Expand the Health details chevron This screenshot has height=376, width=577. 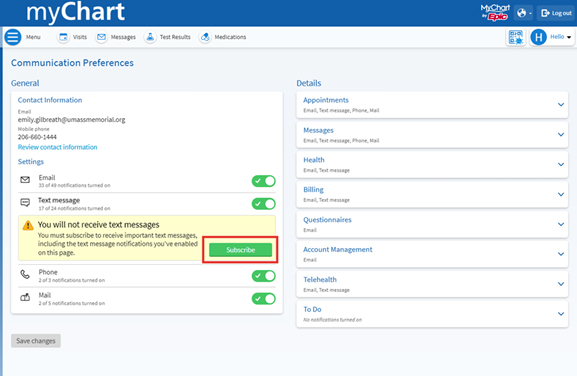tap(561, 164)
